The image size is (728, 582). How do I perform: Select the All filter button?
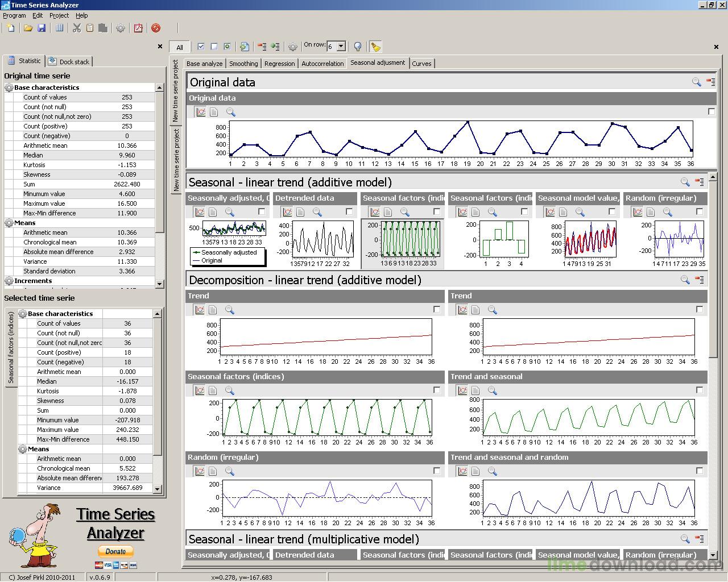click(x=180, y=47)
